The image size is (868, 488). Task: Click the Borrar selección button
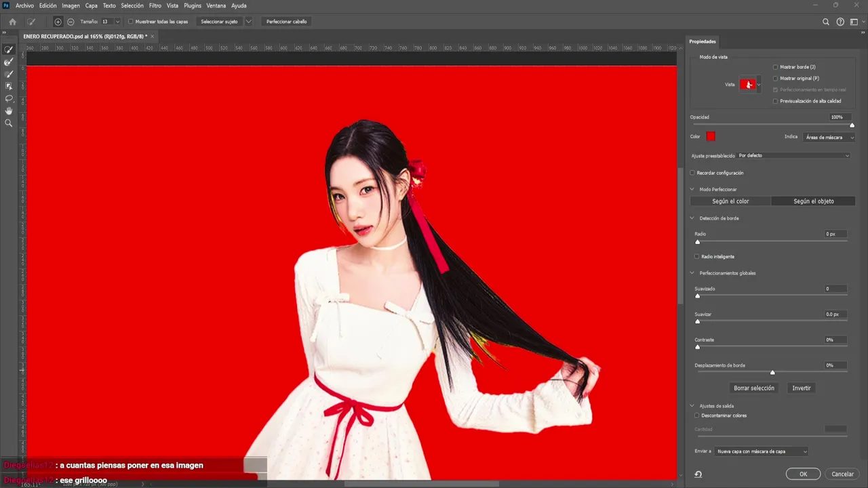[753, 388]
